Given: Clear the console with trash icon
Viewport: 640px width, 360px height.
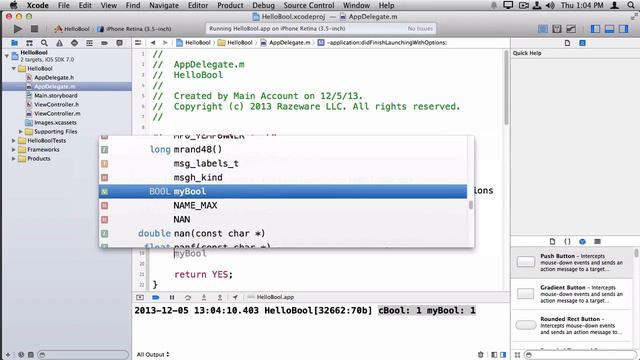Looking at the screenshot, I should (x=480, y=355).
